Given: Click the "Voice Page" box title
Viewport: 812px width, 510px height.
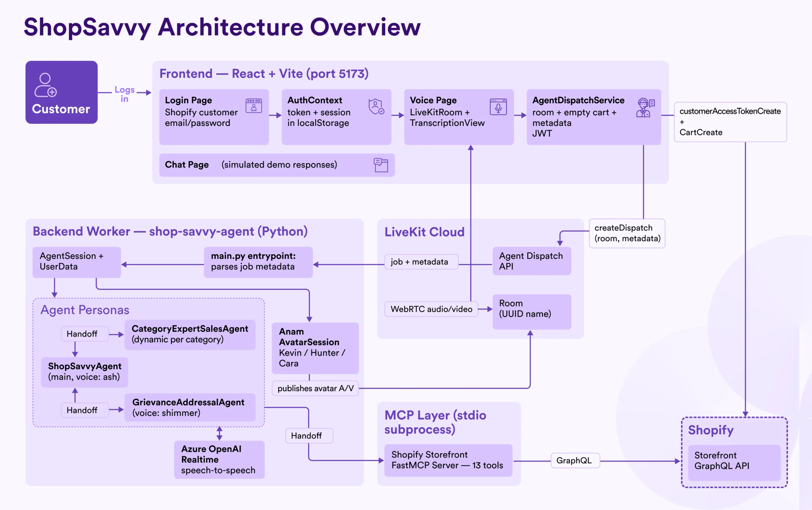Looking at the screenshot, I should [433, 100].
